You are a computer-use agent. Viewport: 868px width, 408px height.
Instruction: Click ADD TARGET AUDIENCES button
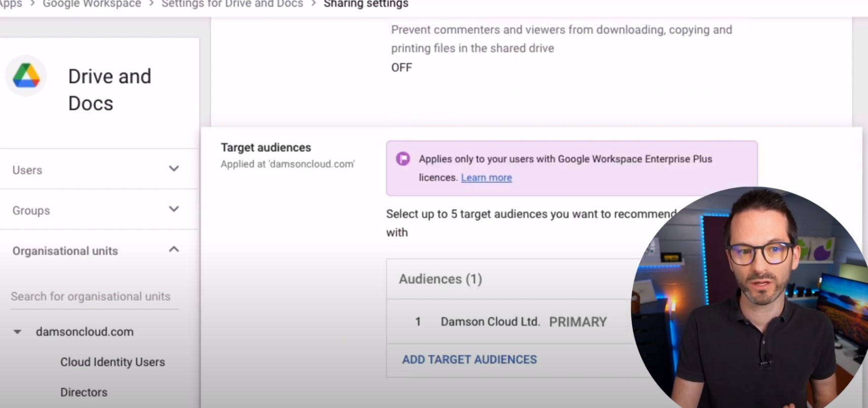click(x=470, y=359)
